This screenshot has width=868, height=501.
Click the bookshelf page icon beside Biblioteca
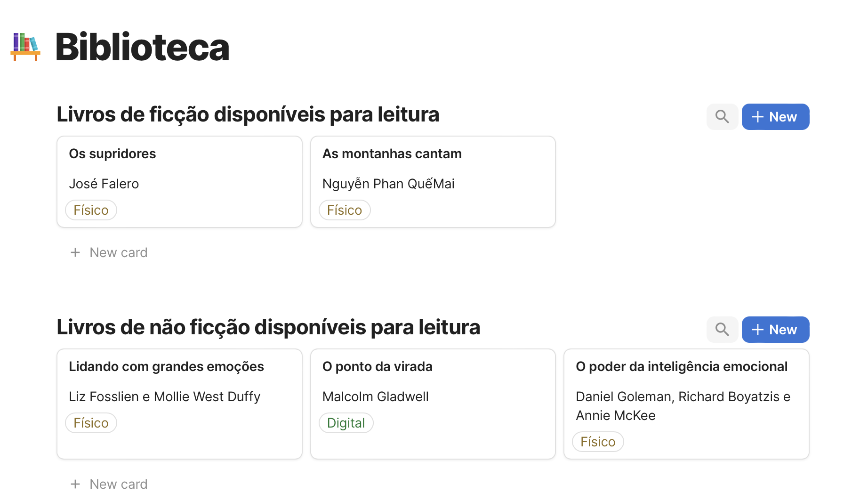25,47
